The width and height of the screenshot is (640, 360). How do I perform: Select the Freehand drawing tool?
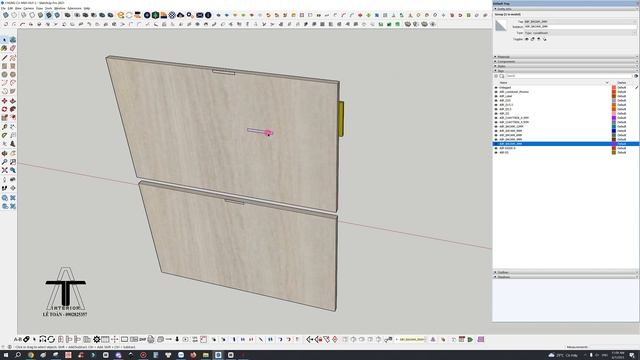(13, 58)
